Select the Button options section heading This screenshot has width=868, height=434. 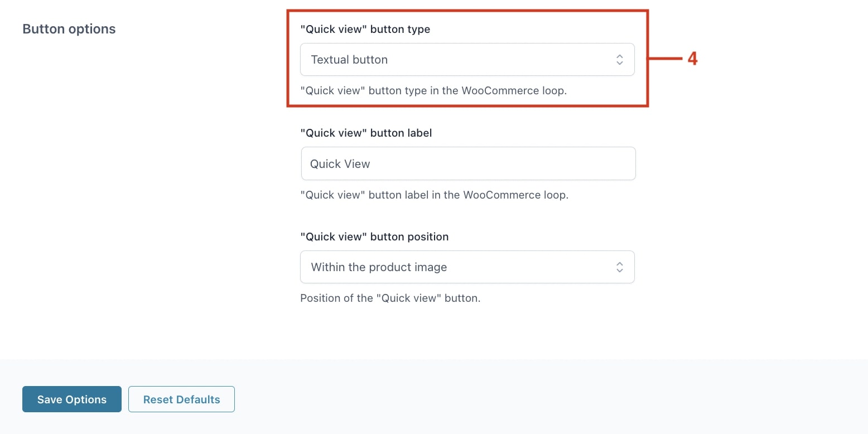69,29
